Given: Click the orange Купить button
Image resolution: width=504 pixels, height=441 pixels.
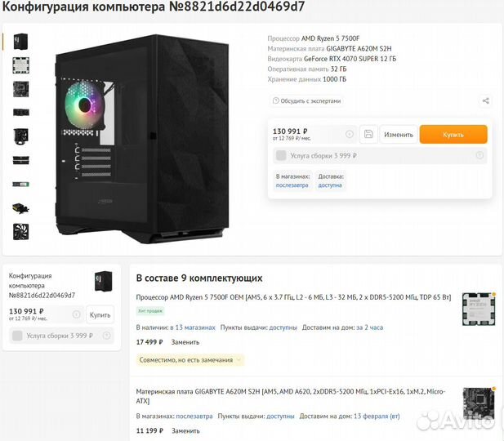Looking at the screenshot, I should [453, 135].
